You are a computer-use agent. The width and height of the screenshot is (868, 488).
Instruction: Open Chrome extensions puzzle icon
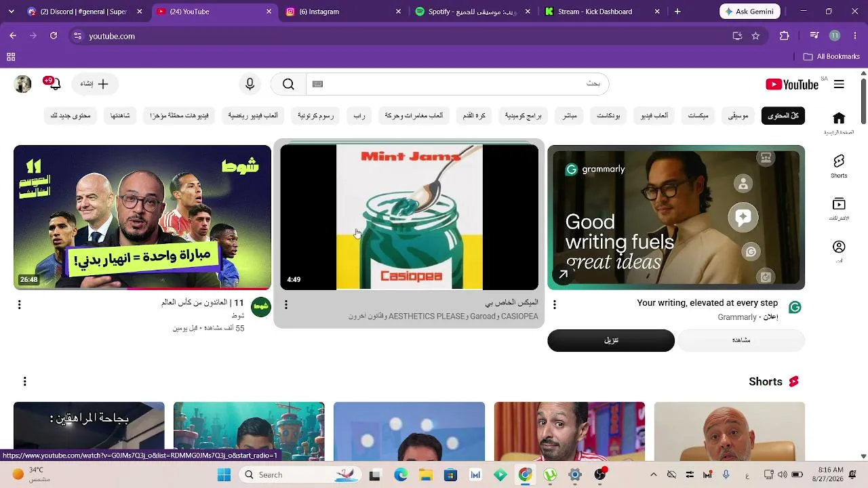coord(785,36)
